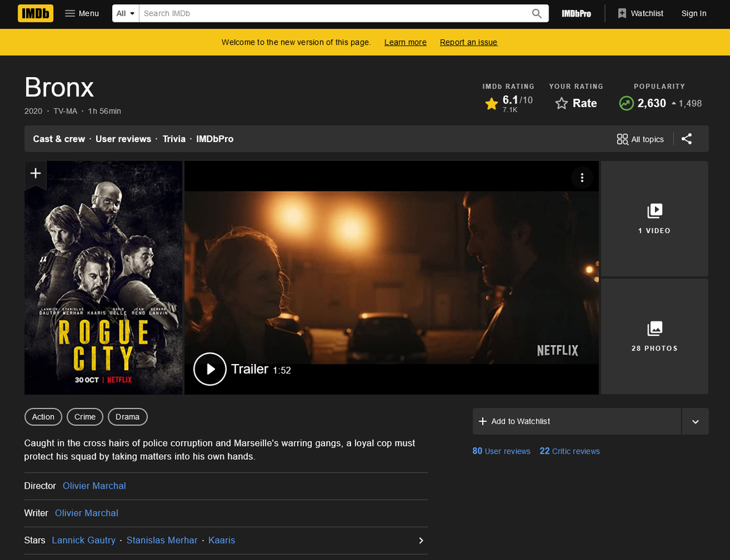Play the trailer

(x=210, y=369)
